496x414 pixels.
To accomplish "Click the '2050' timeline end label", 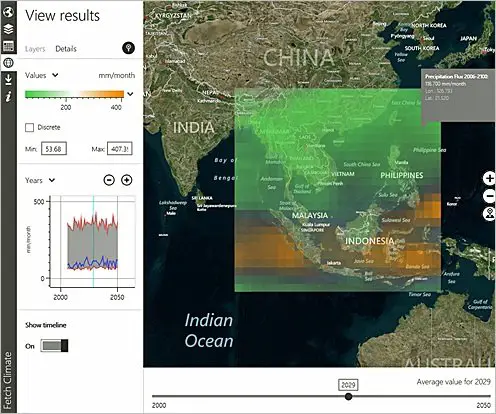I will (x=484, y=406).
